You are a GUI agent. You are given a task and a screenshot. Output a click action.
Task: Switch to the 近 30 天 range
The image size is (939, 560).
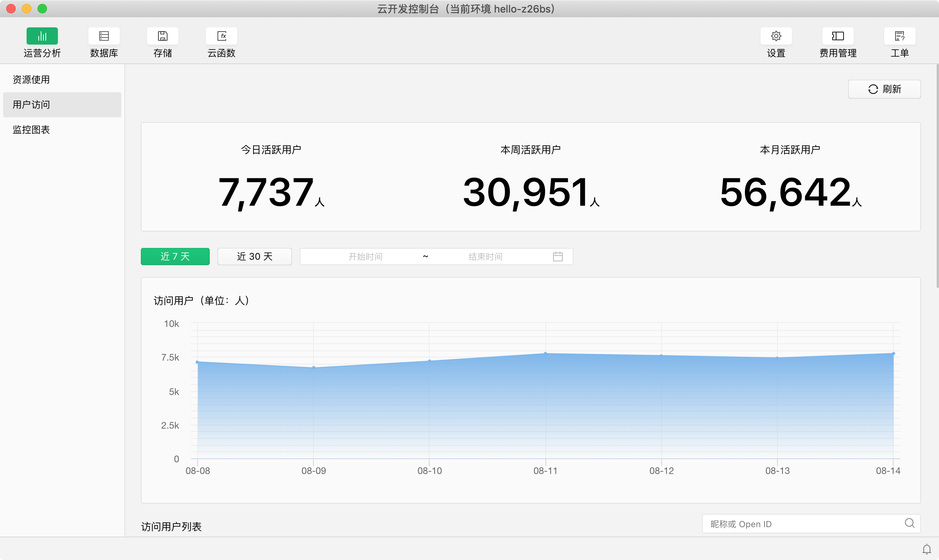255,257
